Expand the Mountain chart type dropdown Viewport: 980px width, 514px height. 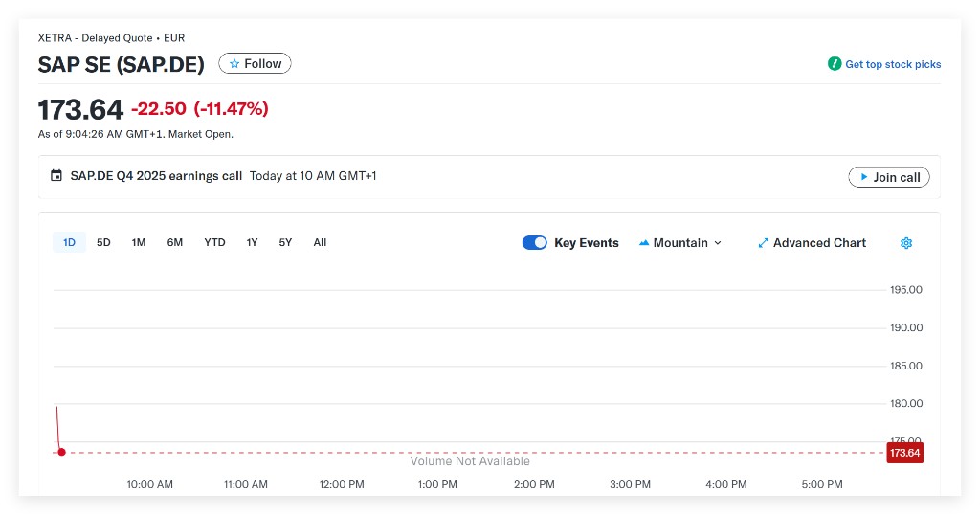point(718,243)
